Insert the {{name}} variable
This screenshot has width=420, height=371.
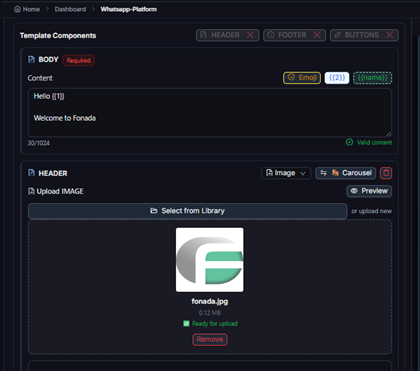373,78
